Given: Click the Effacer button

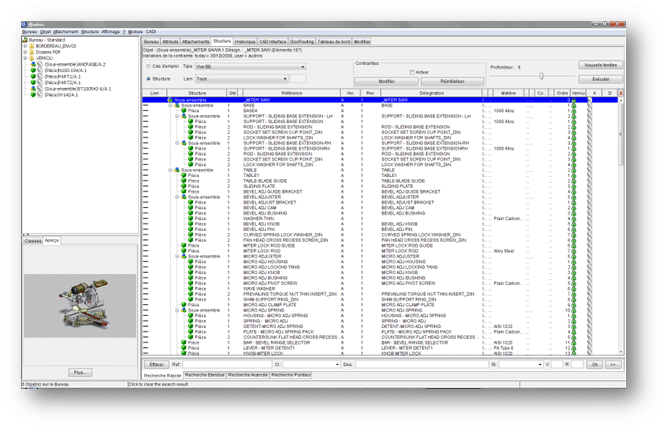Looking at the screenshot, I should coord(156,365).
